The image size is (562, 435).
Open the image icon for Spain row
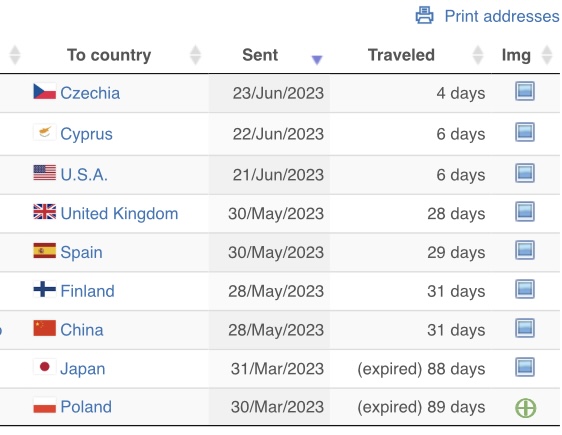click(525, 250)
